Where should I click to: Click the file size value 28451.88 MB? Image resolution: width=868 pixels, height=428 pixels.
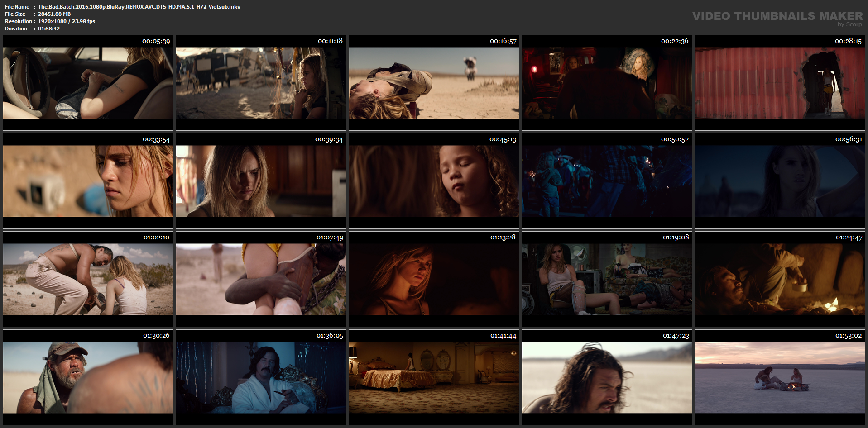point(54,14)
